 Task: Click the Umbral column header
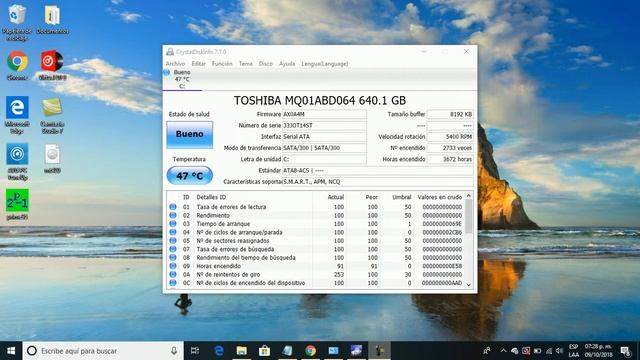click(402, 197)
